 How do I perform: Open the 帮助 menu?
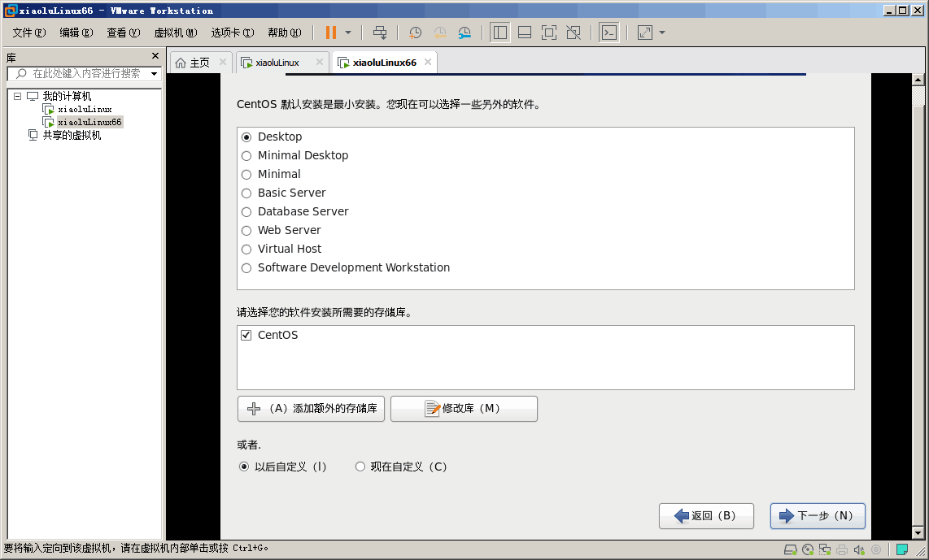coord(285,33)
